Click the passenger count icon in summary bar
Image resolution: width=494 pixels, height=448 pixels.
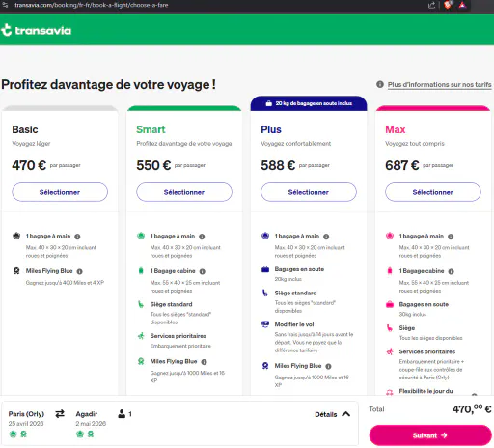coord(122,414)
